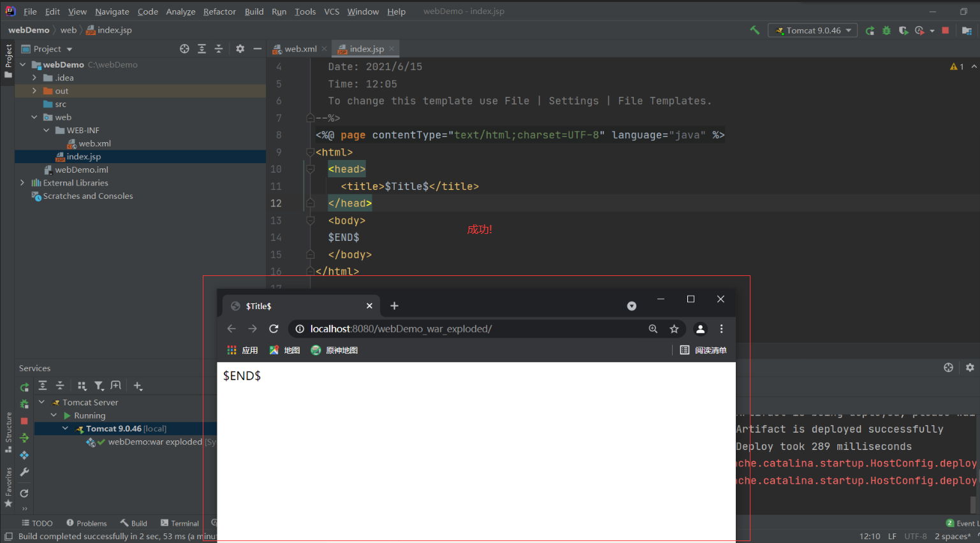Open Project panel gear settings
Viewport: 980px width, 543px height.
tap(240, 48)
